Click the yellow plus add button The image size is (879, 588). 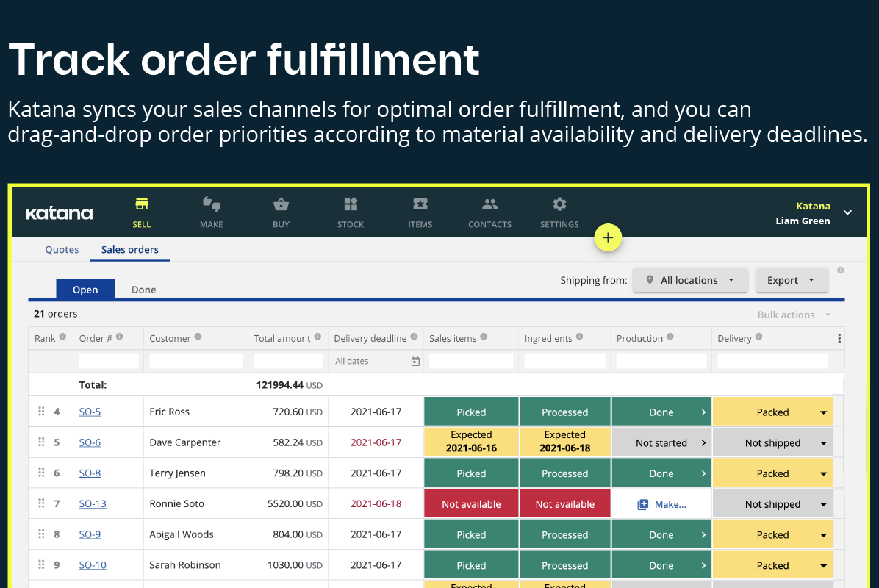pos(608,237)
